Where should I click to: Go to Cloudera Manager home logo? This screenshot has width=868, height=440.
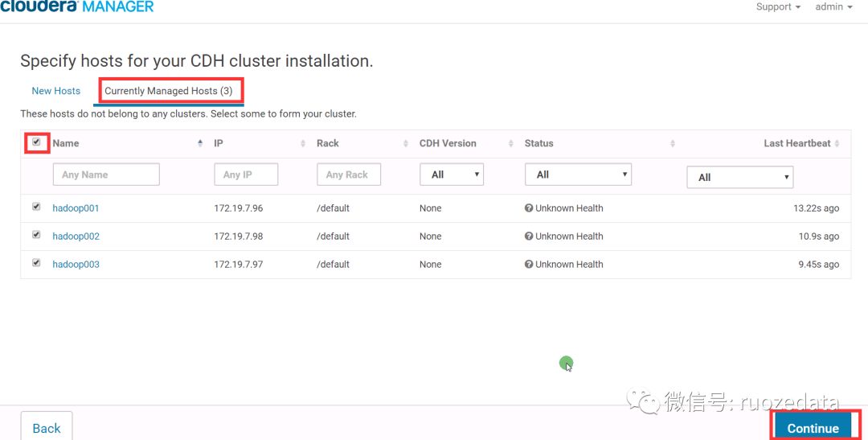click(77, 6)
